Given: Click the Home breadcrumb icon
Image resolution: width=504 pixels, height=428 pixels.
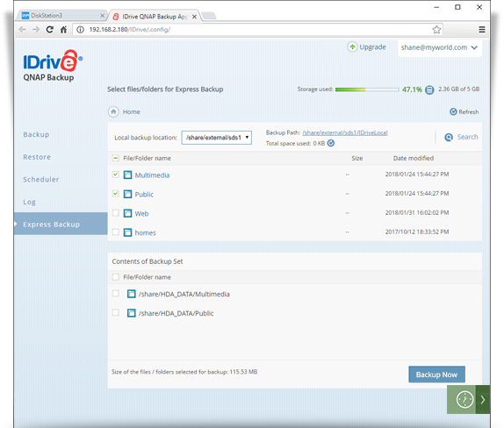Looking at the screenshot, I should pyautogui.click(x=113, y=111).
